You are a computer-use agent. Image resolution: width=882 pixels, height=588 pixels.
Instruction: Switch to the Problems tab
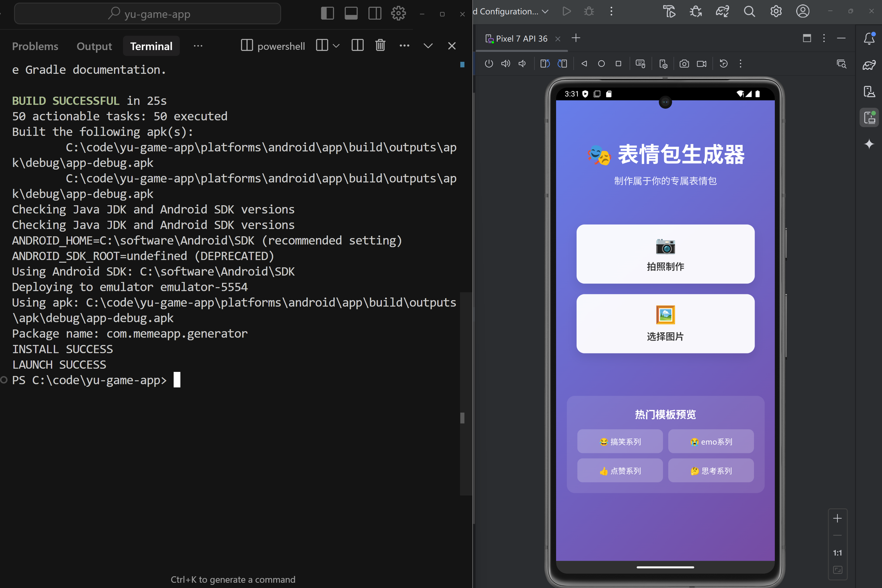[35, 46]
